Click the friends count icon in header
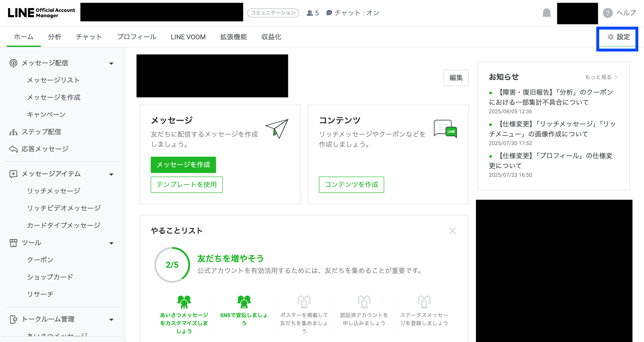The image size is (644, 342). tap(309, 13)
